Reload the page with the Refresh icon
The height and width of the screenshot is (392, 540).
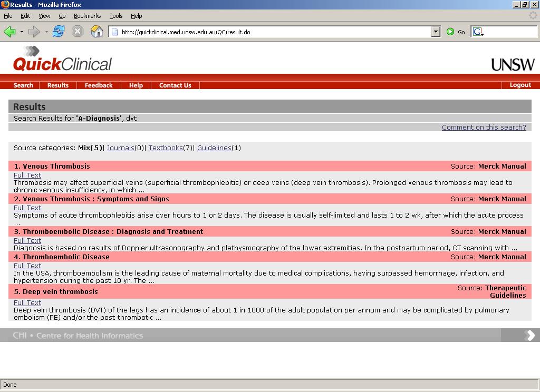click(x=58, y=32)
